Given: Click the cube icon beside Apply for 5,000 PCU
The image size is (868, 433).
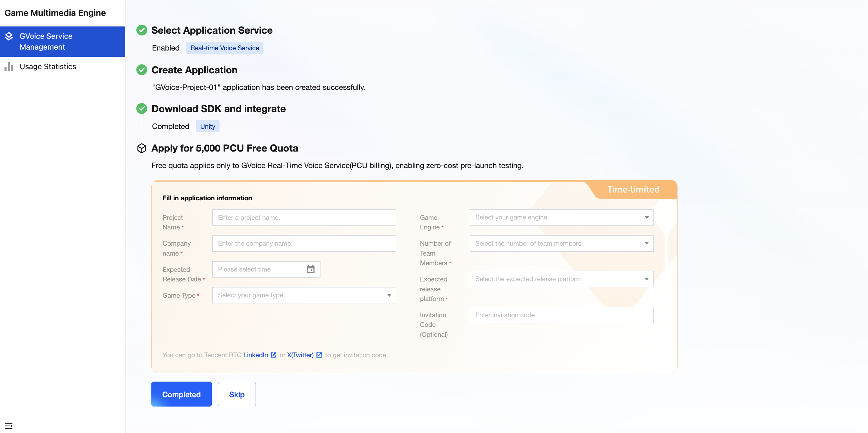Looking at the screenshot, I should pyautogui.click(x=141, y=148).
